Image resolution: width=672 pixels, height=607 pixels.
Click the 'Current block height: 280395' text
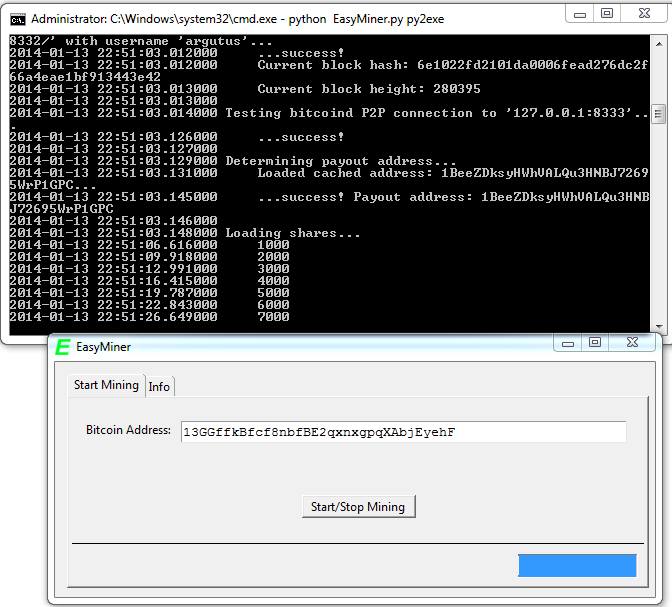[x=369, y=89]
